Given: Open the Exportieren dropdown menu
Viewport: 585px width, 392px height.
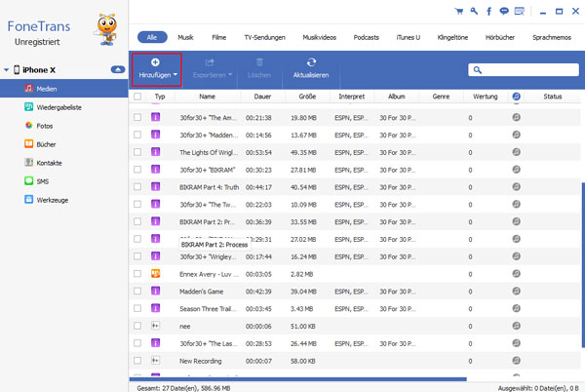Looking at the screenshot, I should (x=211, y=66).
